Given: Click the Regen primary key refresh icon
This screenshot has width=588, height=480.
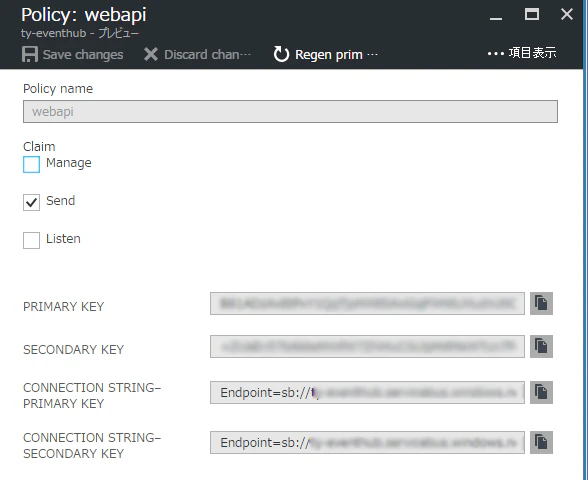Looking at the screenshot, I should 281,54.
